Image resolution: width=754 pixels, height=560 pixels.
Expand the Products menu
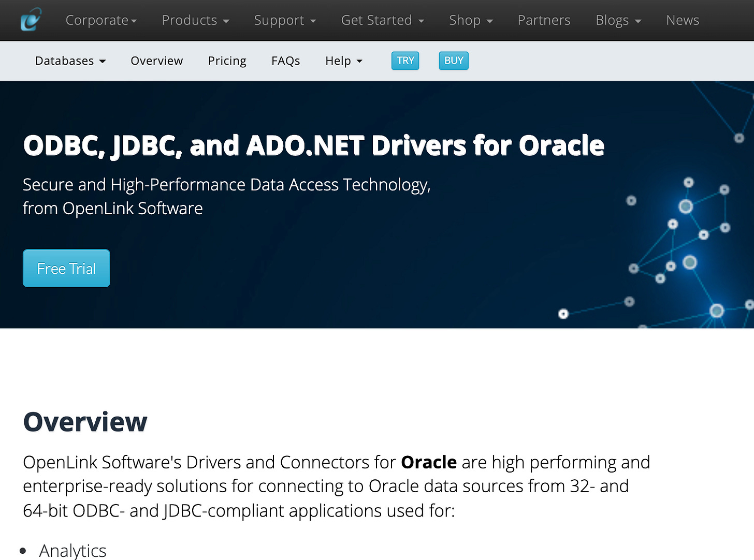[195, 20]
